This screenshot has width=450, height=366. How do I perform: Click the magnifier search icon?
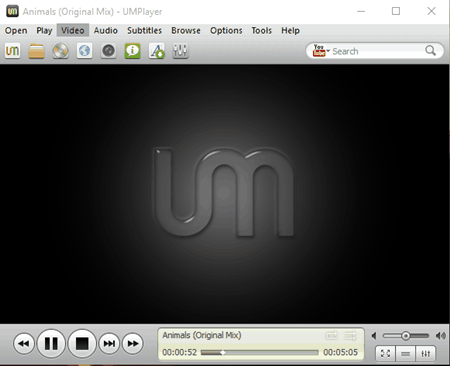430,51
